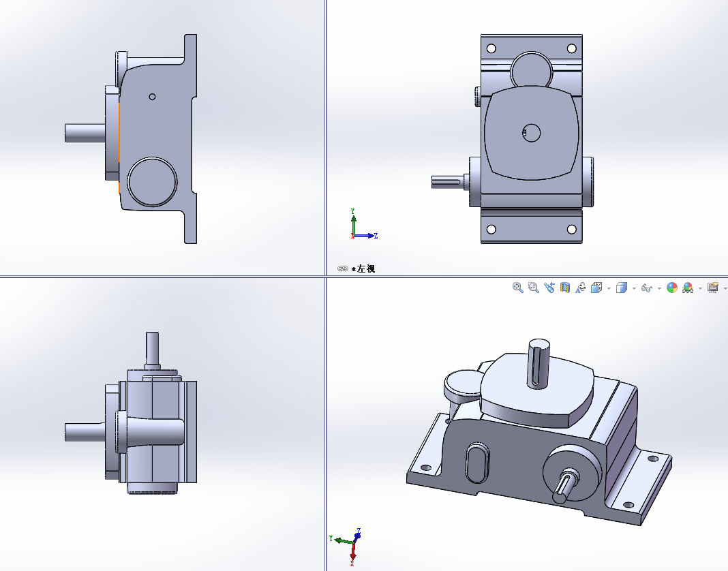Click the Apply Scene icon

688,288
